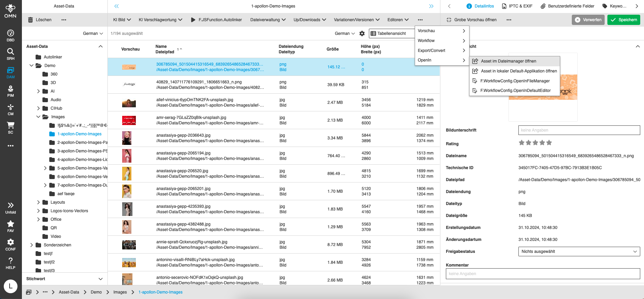Screen dimensions: 644x299
Task: Set three-star rating
Action: 536,143
